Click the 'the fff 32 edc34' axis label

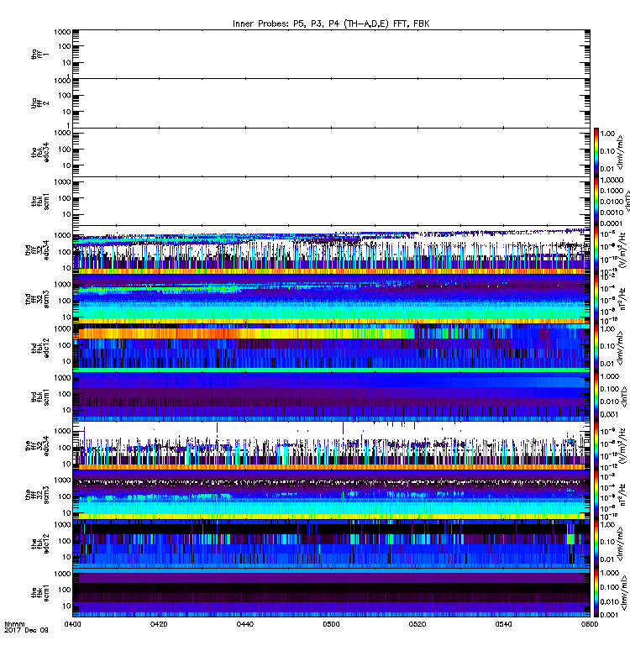coord(37,446)
